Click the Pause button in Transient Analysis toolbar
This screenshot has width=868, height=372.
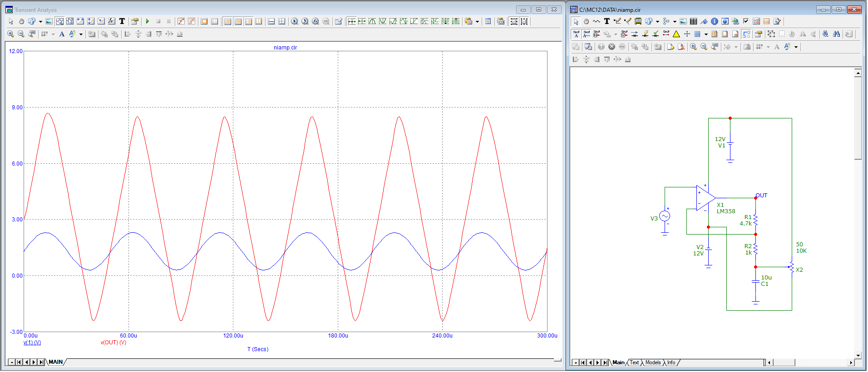(x=168, y=21)
